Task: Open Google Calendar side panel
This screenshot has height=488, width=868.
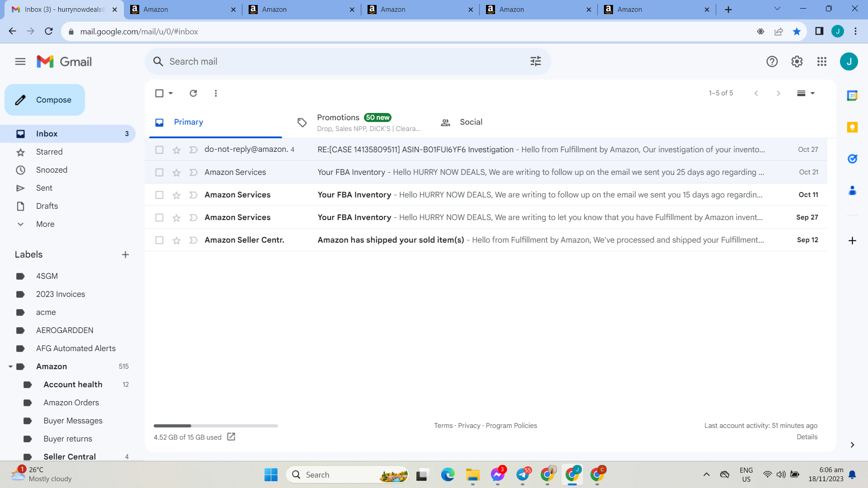Action: 852,95
